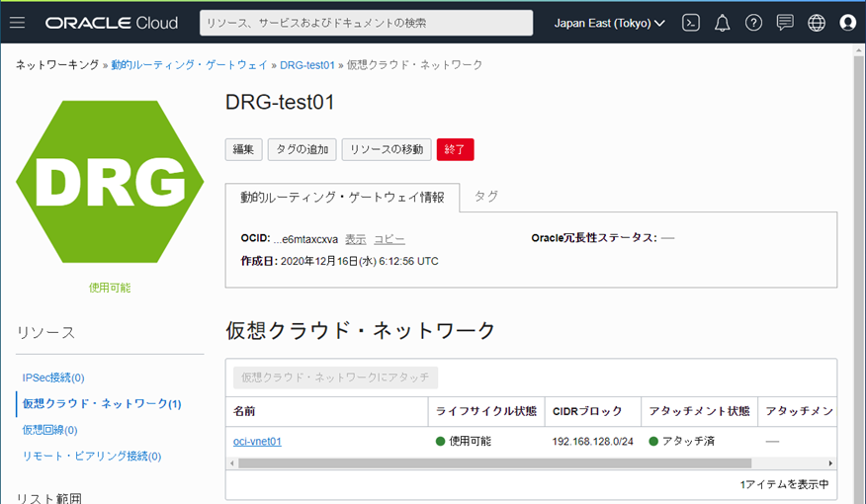This screenshot has height=504, width=866.
Task: Click the 編集 button
Action: coord(243,149)
